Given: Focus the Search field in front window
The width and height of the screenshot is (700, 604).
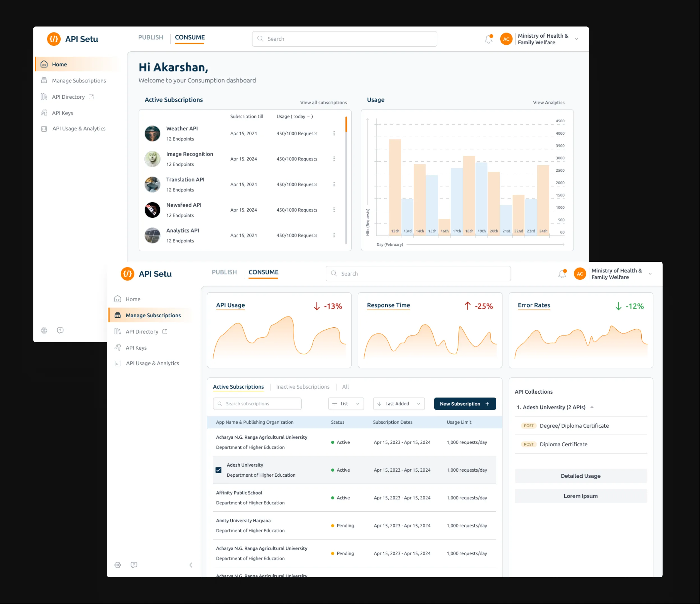Looking at the screenshot, I should (418, 273).
